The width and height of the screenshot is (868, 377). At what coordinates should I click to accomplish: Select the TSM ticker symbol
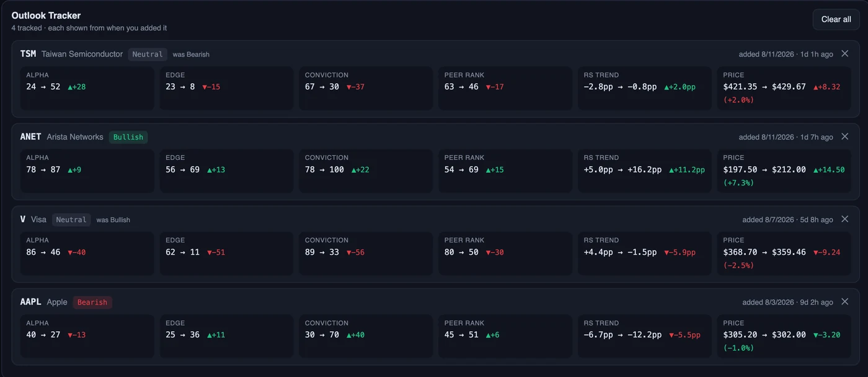(28, 54)
